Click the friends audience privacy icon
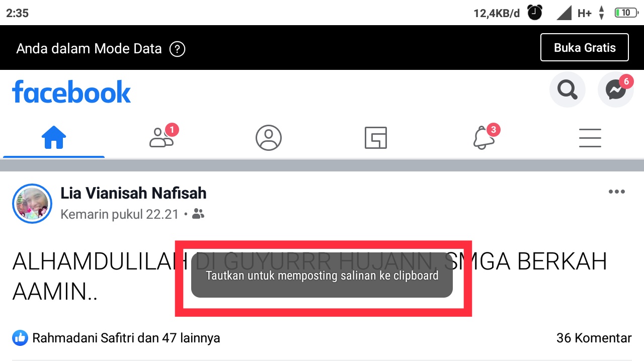Image resolution: width=644 pixels, height=362 pixels. [198, 215]
